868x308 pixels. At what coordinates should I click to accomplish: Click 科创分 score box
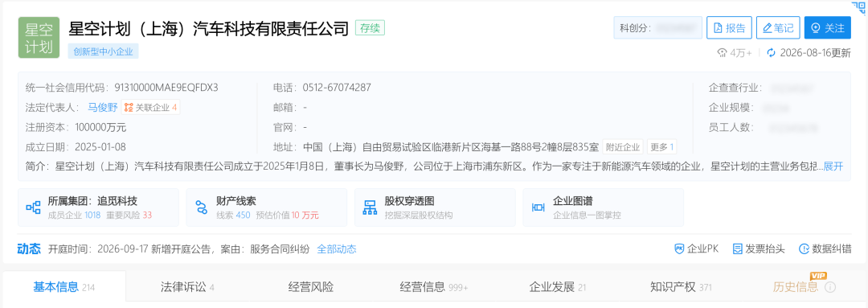point(657,27)
